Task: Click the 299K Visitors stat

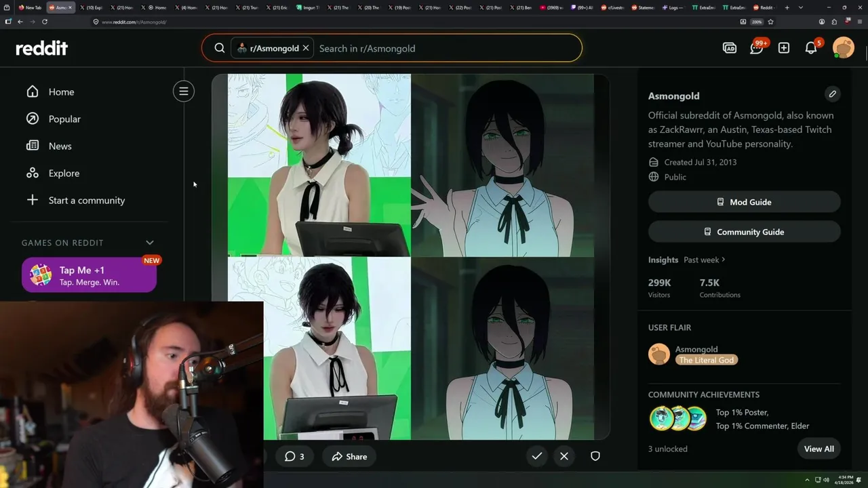Action: 659,288
